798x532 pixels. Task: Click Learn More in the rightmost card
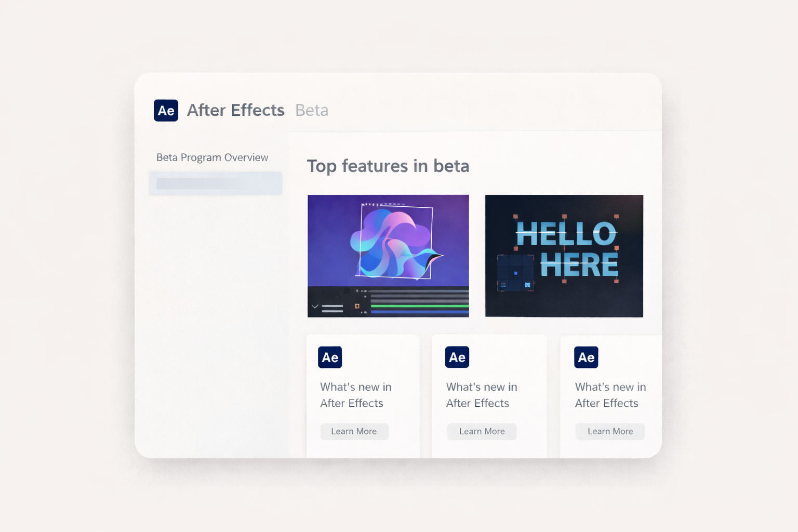click(x=610, y=431)
